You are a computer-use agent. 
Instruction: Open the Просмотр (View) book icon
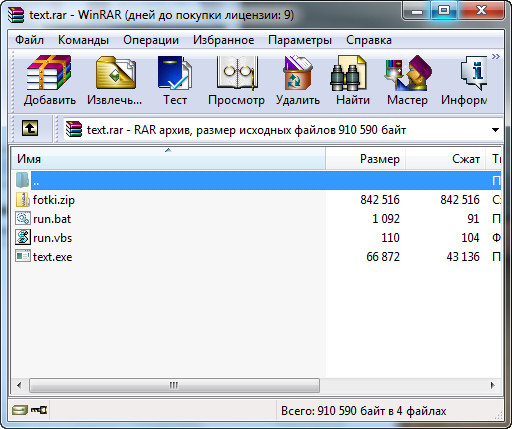[x=237, y=73]
